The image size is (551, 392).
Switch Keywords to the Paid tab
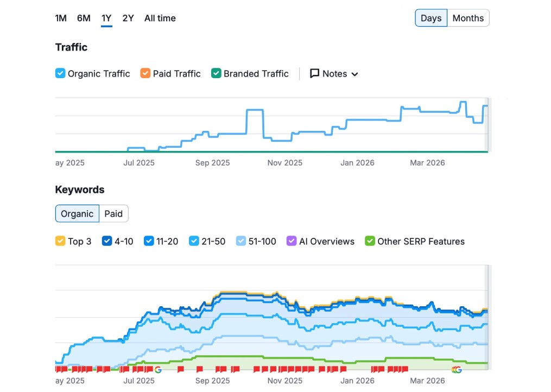113,214
